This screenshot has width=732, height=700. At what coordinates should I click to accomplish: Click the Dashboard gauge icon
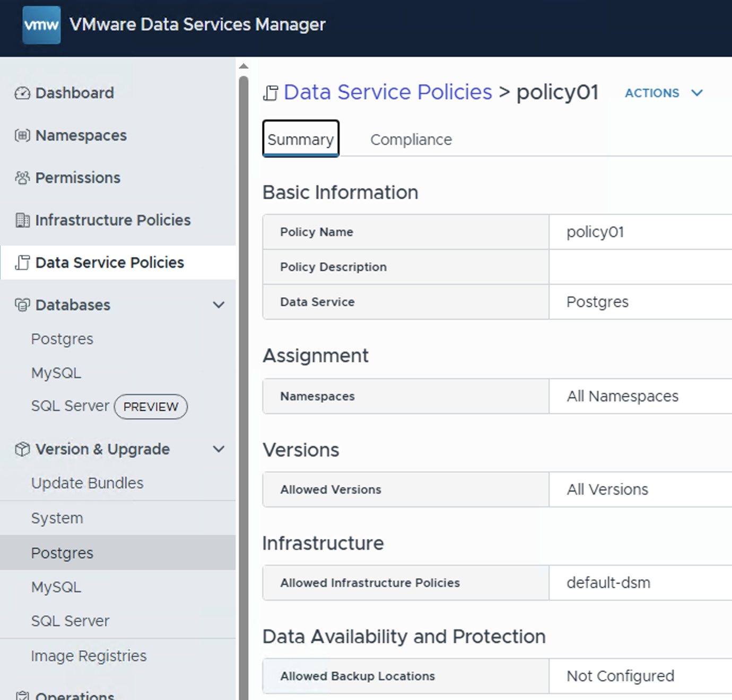tap(22, 93)
